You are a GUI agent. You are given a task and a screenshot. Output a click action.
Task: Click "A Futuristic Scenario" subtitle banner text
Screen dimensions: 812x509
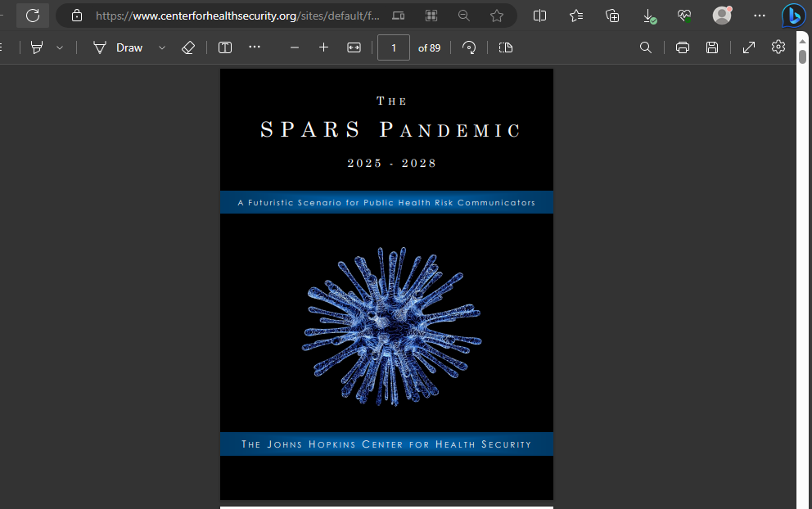tap(386, 202)
